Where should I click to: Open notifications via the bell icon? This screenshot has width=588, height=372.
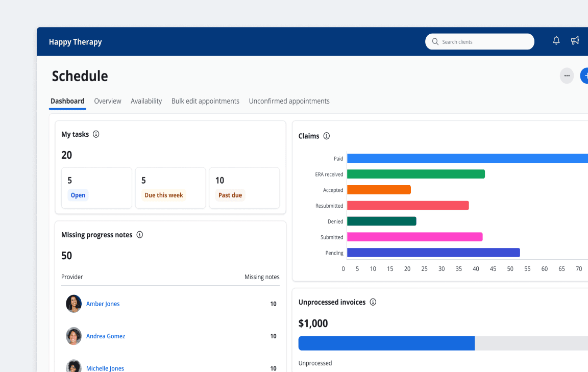click(x=556, y=40)
